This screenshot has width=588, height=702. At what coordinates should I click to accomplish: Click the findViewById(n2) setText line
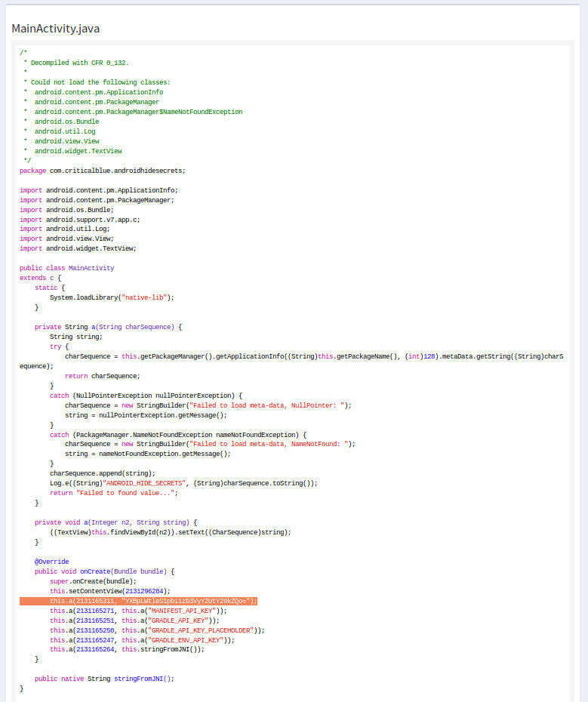[170, 532]
